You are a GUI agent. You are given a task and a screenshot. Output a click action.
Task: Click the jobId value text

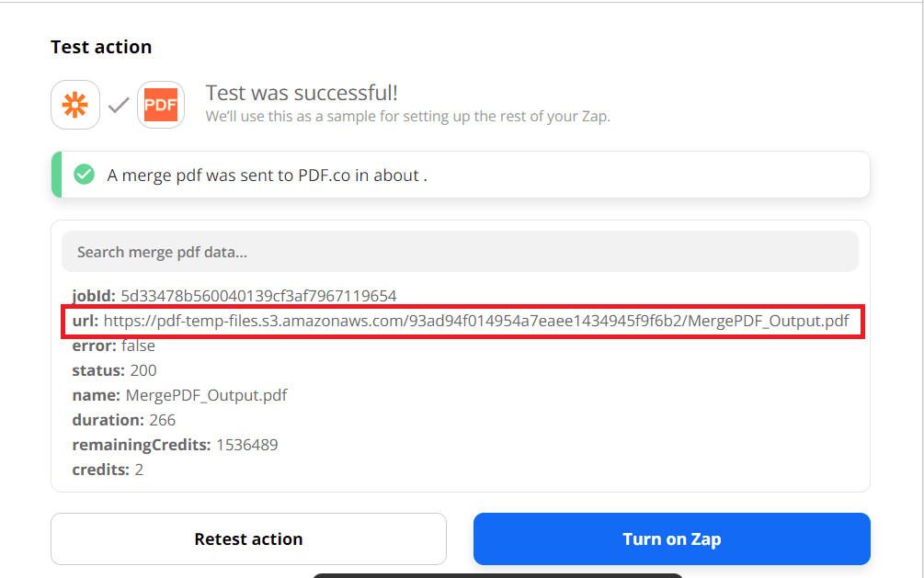[x=257, y=296]
